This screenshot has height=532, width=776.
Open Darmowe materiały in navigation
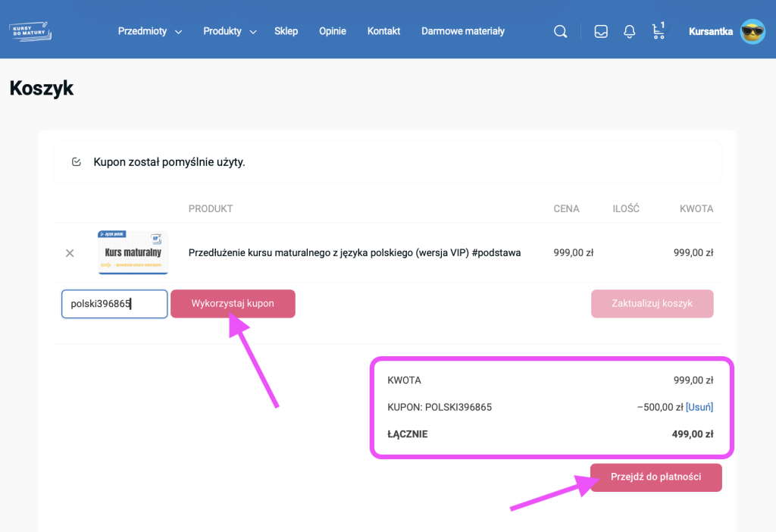pyautogui.click(x=462, y=32)
